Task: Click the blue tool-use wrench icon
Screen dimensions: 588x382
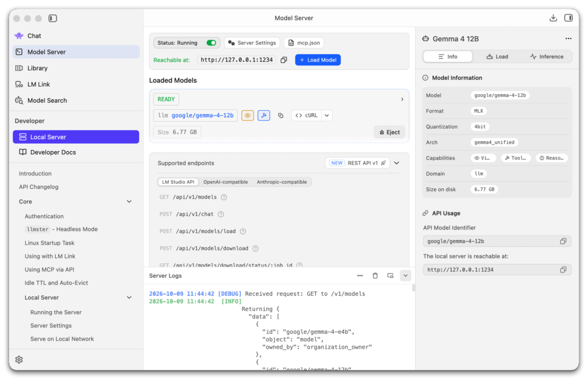Action: tap(264, 115)
